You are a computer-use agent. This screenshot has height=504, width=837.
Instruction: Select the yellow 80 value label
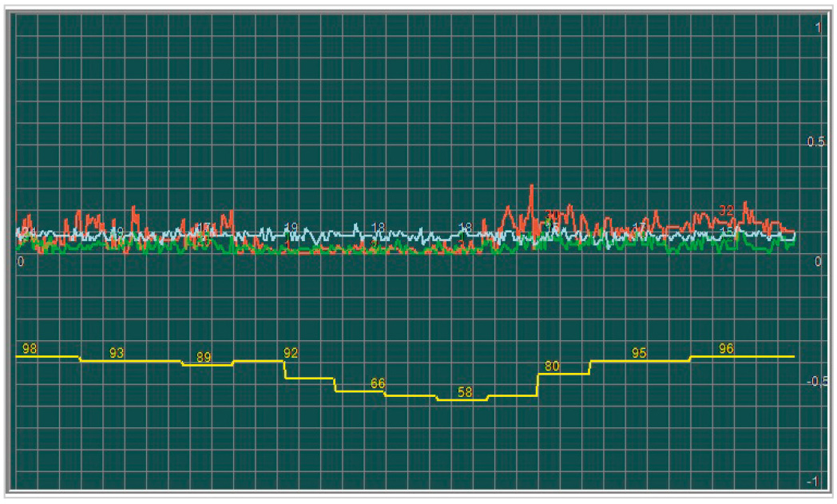pyautogui.click(x=552, y=367)
